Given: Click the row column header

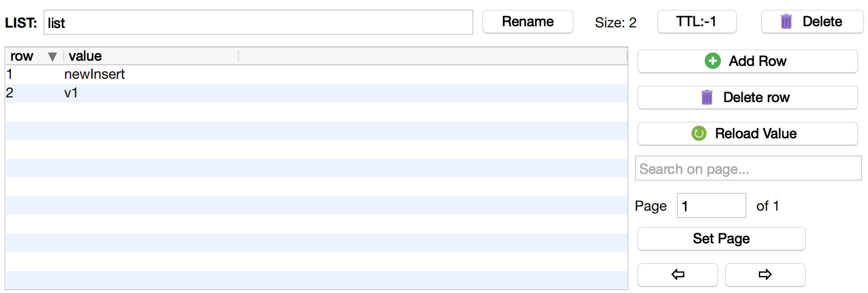Looking at the screenshot, I should coord(22,56).
